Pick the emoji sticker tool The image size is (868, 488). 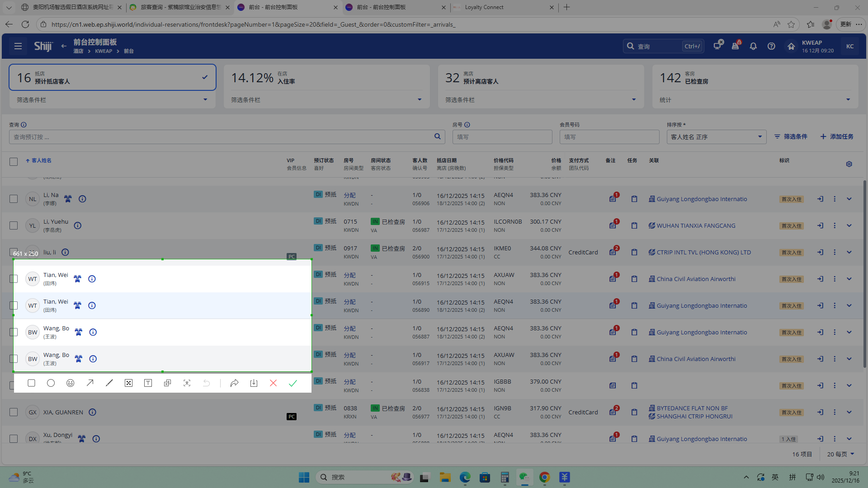[x=70, y=383]
